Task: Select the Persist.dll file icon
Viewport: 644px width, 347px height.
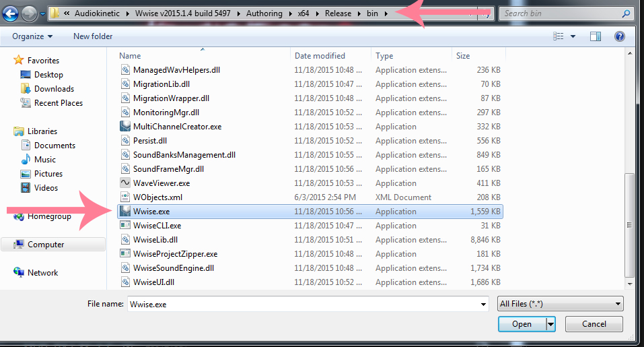Action: point(125,141)
